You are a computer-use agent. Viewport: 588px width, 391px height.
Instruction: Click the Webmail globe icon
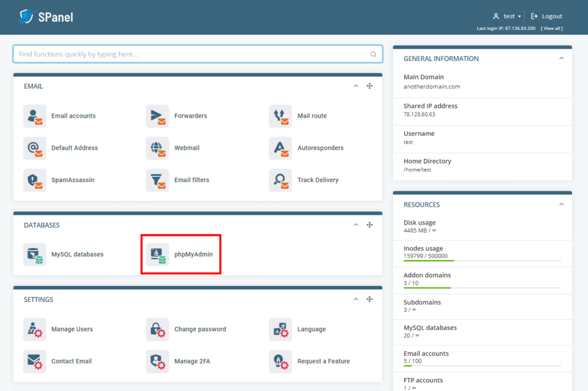tap(157, 148)
